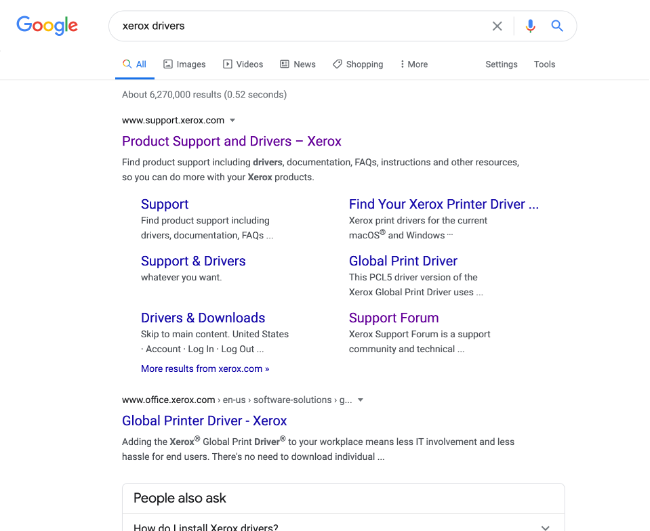Open search Settings
The width and height of the screenshot is (650, 531).
pyautogui.click(x=501, y=64)
